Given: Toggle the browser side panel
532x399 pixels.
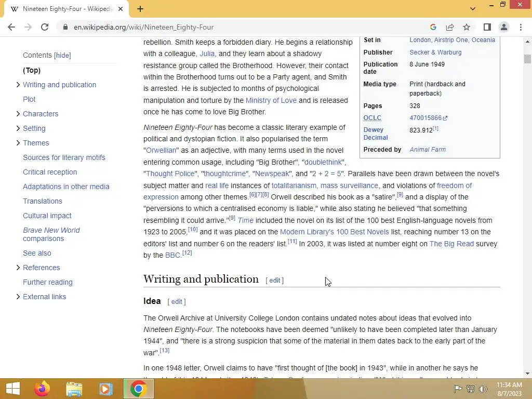Looking at the screenshot, I should (487, 27).
